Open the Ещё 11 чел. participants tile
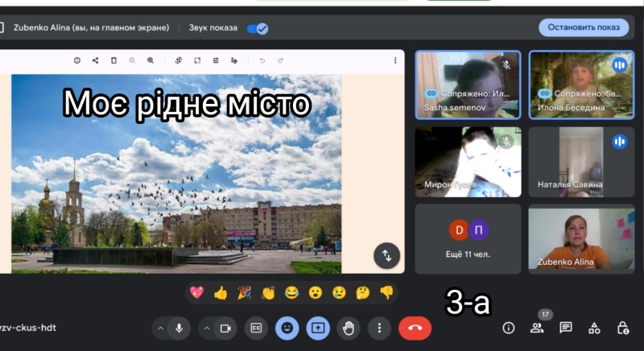The height and width of the screenshot is (351, 644). pos(468,238)
